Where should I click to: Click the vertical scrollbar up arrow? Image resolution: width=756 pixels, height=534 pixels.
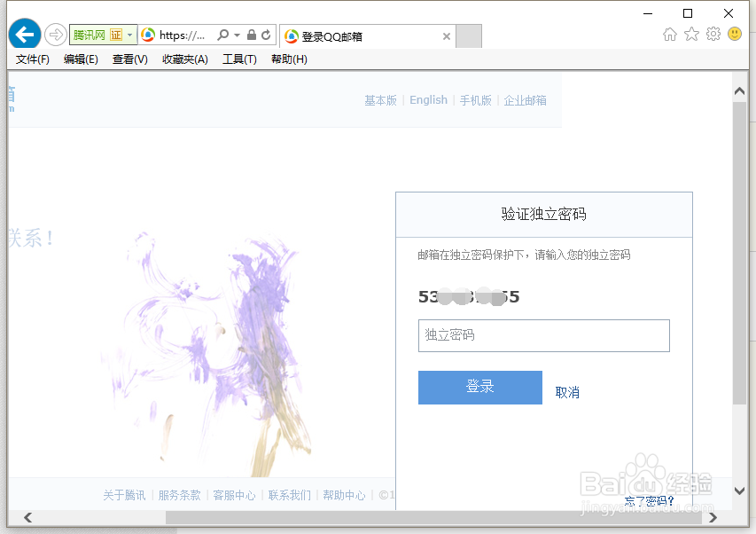tap(740, 90)
